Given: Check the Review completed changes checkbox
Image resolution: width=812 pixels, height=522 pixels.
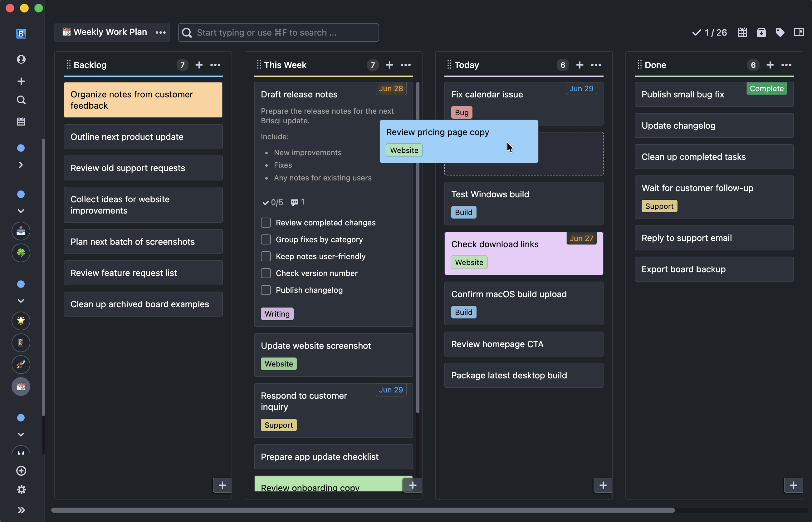Looking at the screenshot, I should pyautogui.click(x=266, y=223).
